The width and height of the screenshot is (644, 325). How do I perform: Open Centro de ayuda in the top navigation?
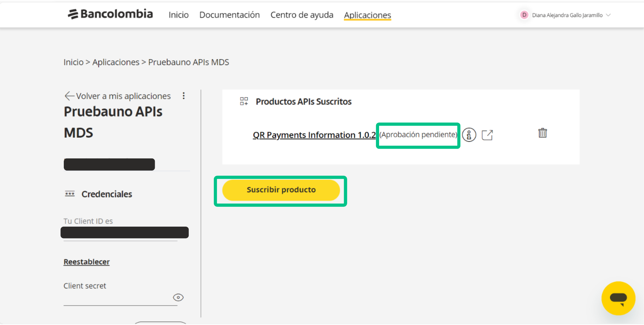[302, 15]
